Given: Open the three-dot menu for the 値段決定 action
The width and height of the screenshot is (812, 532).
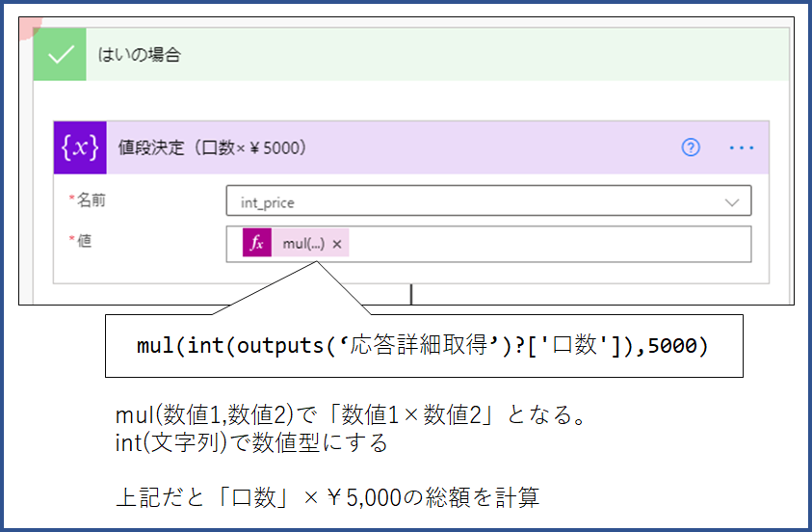Looking at the screenshot, I should tap(741, 148).
